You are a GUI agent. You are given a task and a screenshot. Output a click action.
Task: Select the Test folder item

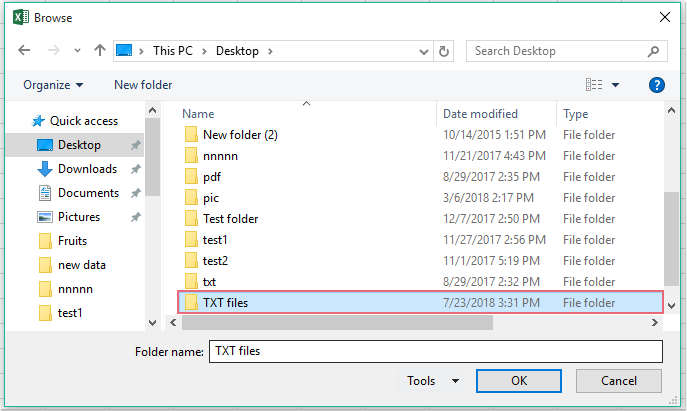pos(230,219)
